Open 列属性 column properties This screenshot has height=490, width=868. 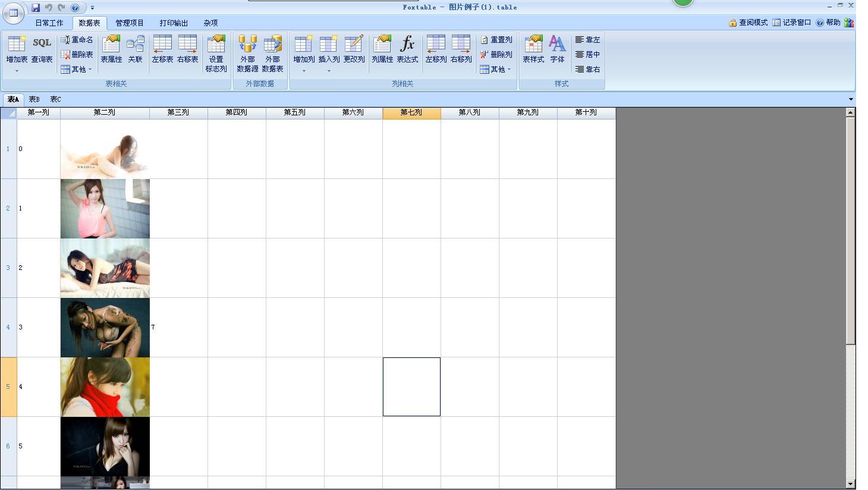(x=382, y=49)
